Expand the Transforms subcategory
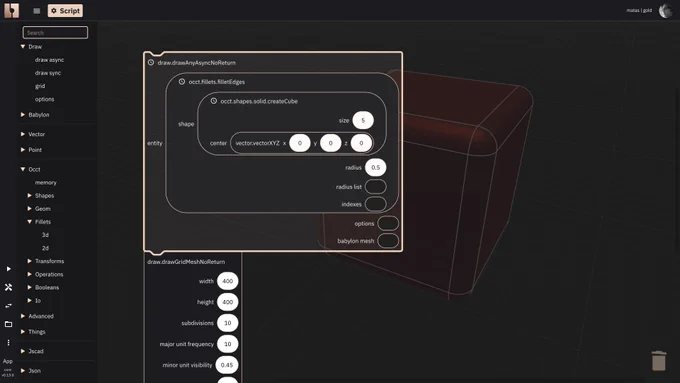This screenshot has width=680, height=383. 29,261
